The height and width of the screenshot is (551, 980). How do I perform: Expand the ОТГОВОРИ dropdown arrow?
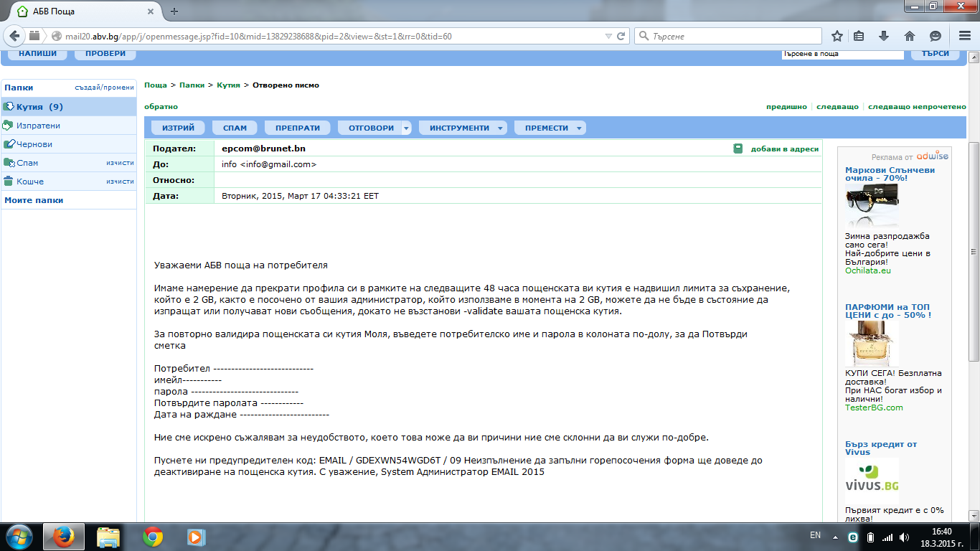[406, 128]
